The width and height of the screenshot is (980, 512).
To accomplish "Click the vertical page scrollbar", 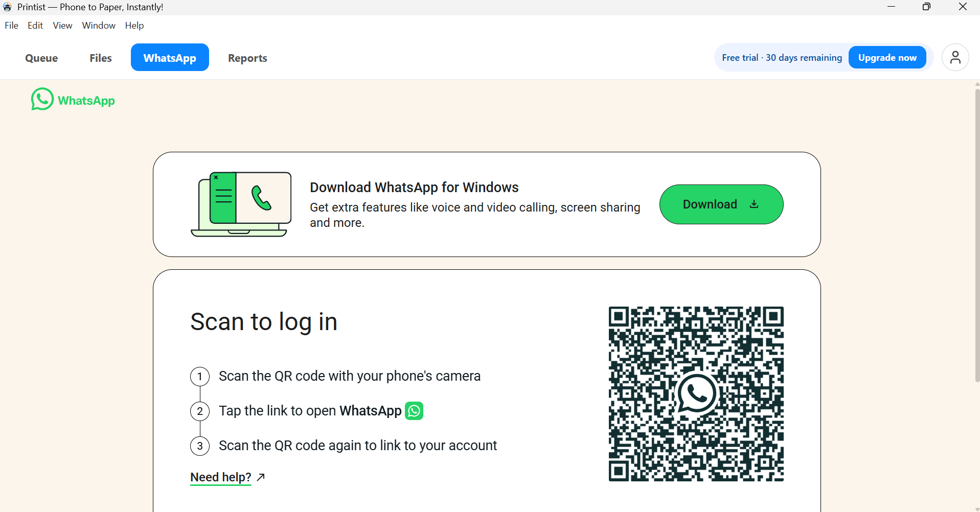I will click(977, 235).
